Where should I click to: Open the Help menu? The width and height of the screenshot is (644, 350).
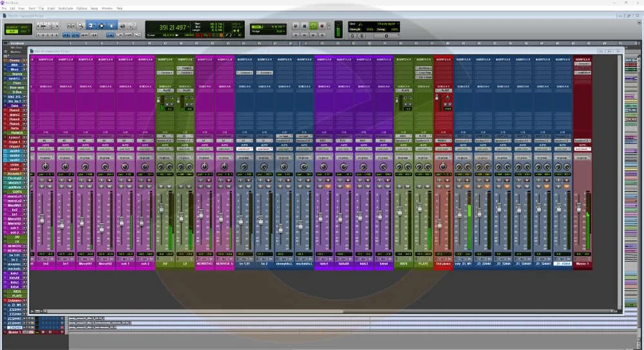[120, 8]
